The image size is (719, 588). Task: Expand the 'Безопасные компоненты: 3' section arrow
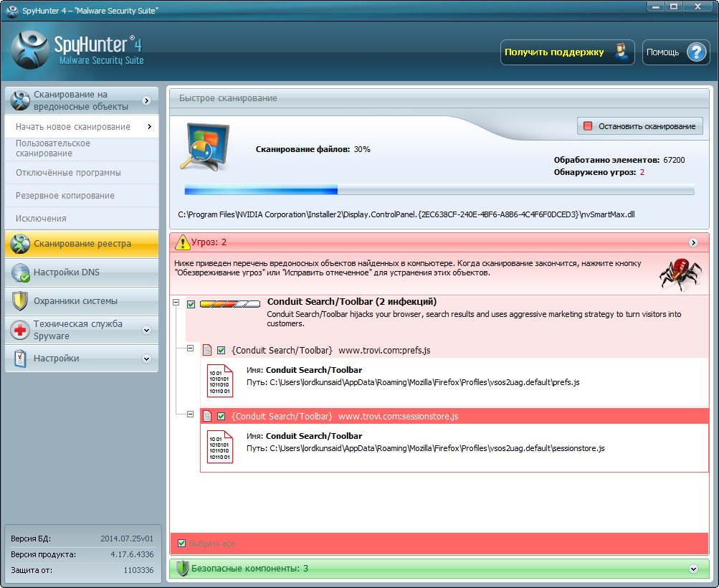tap(693, 569)
